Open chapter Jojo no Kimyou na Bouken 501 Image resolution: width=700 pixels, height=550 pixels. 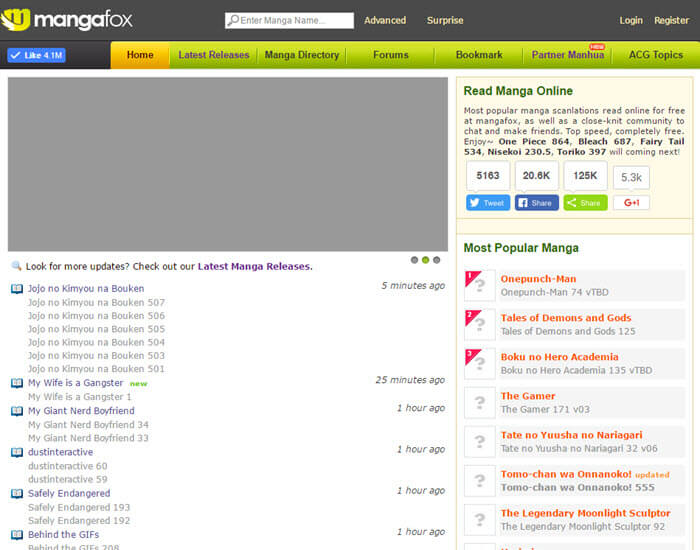[x=96, y=369]
